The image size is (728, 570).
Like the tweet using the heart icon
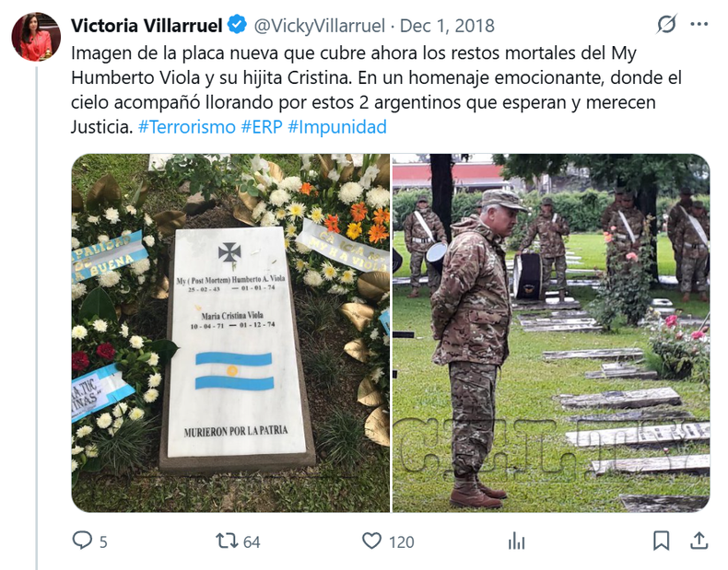click(372, 541)
